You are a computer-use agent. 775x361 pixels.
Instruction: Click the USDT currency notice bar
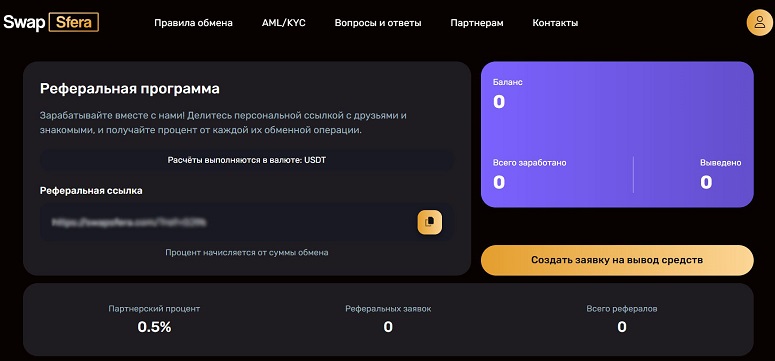pos(247,160)
